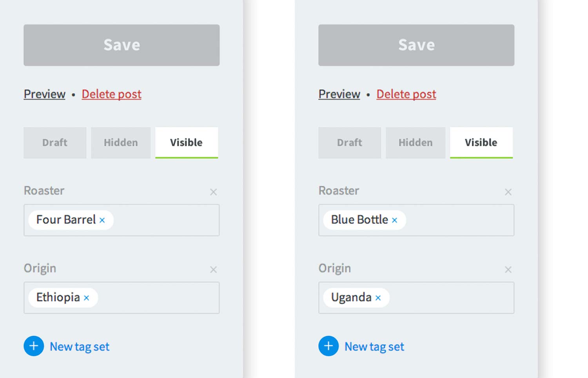Set left post status to Hidden
This screenshot has width=588, height=378.
(x=121, y=143)
